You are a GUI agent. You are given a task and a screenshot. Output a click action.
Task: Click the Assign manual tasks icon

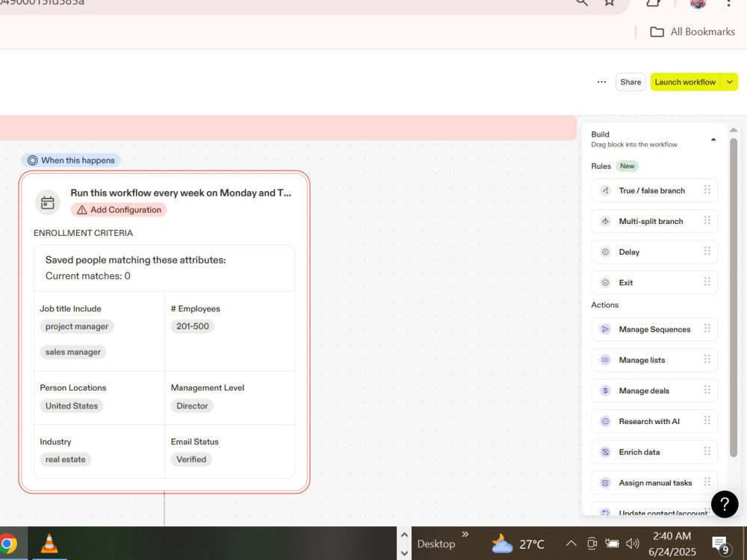point(605,483)
